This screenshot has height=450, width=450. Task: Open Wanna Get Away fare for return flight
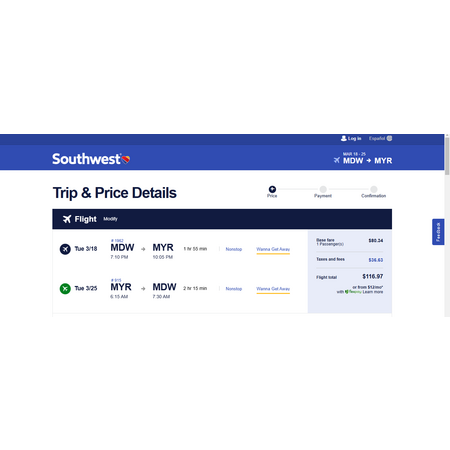[x=273, y=289]
